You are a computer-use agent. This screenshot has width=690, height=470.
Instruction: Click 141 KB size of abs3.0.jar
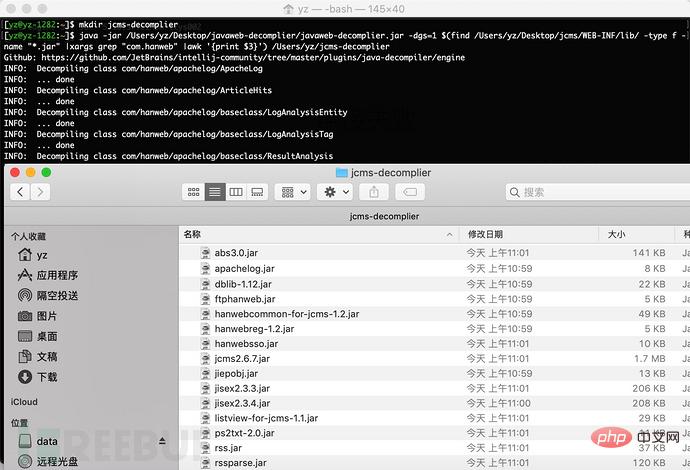[x=649, y=253]
